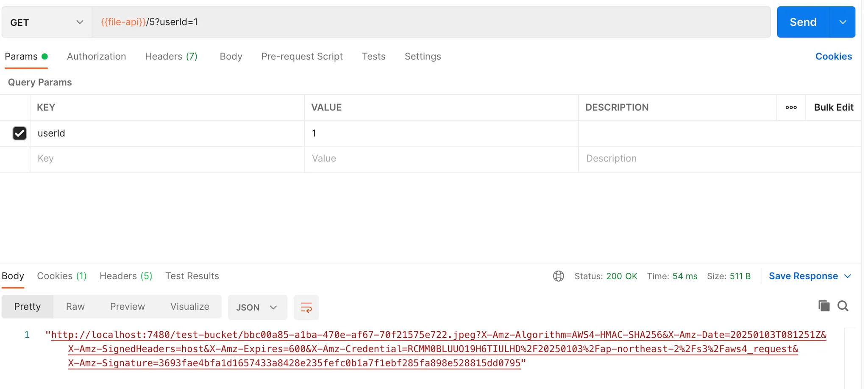Viewport: 868px width, 389px height.
Task: Click the KEY column header
Action: 46,107
